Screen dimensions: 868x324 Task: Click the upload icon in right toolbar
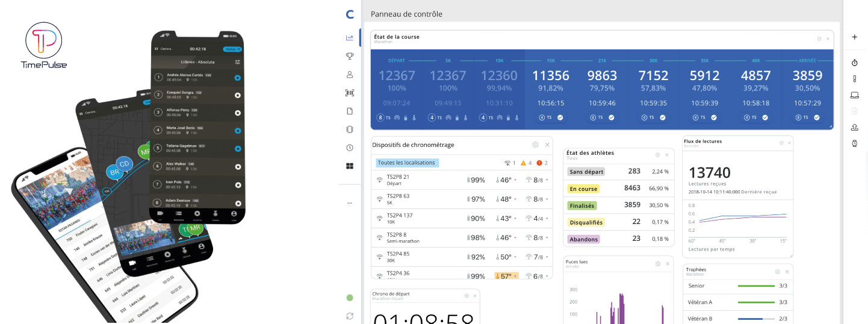tap(854, 127)
